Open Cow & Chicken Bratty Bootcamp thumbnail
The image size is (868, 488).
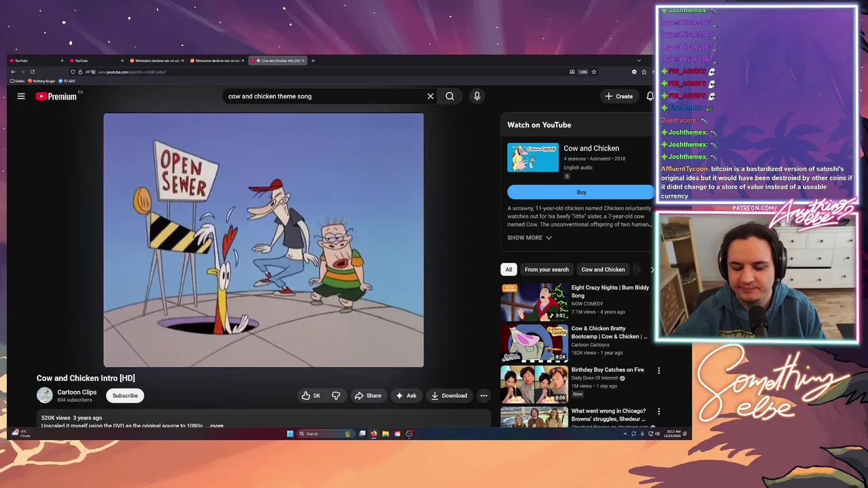pyautogui.click(x=534, y=343)
